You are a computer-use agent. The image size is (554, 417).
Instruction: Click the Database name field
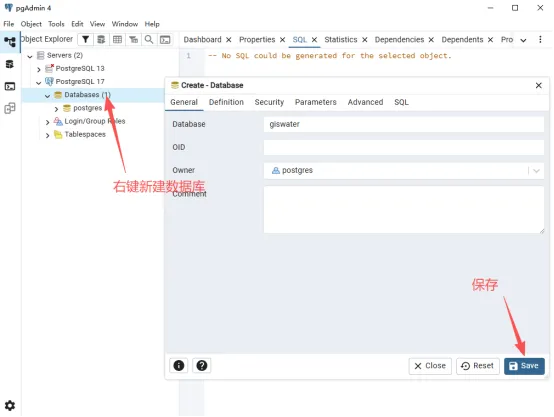pyautogui.click(x=403, y=124)
